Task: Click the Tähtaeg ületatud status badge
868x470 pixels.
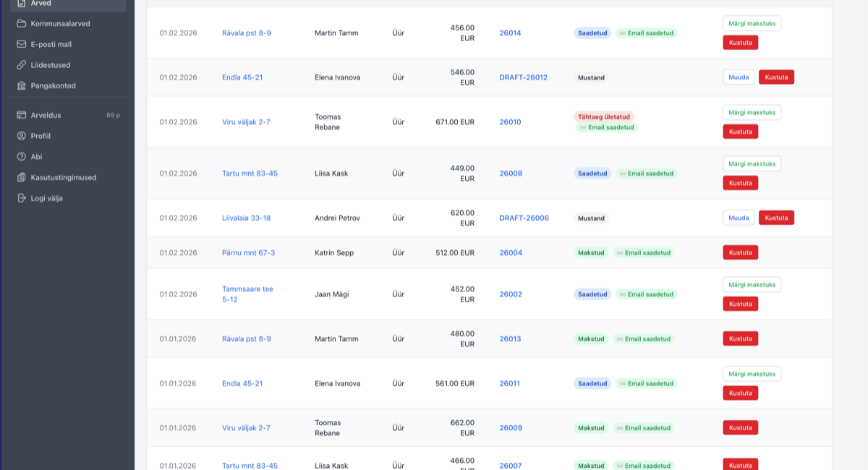Action: [x=604, y=116]
